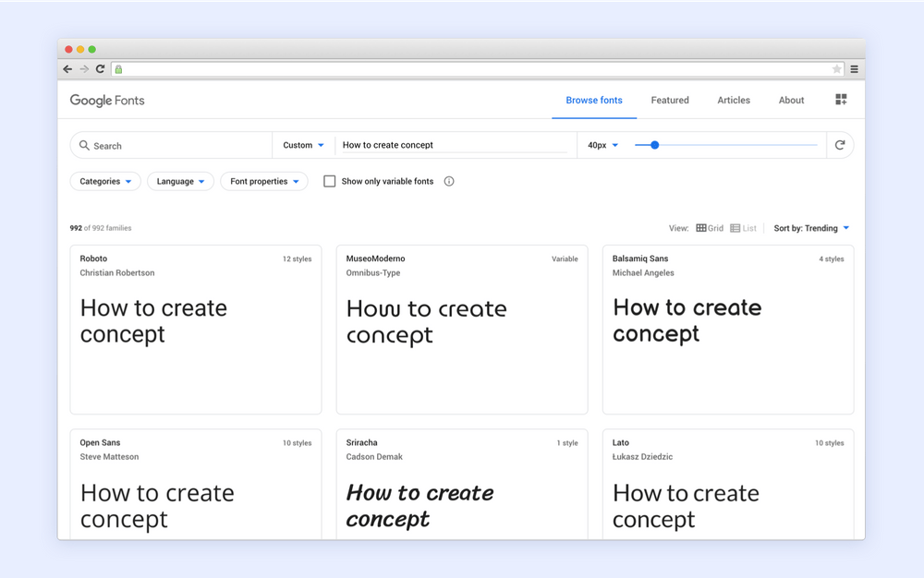Click the search magnifier icon

click(84, 145)
